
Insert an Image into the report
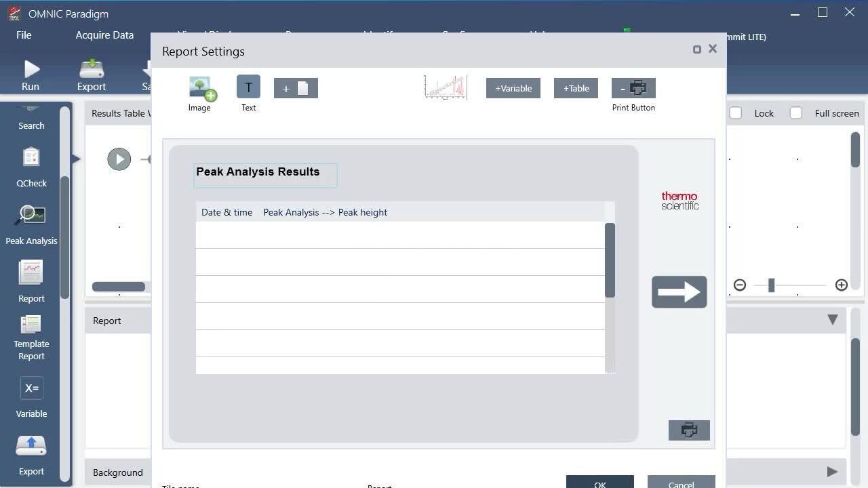[202, 88]
